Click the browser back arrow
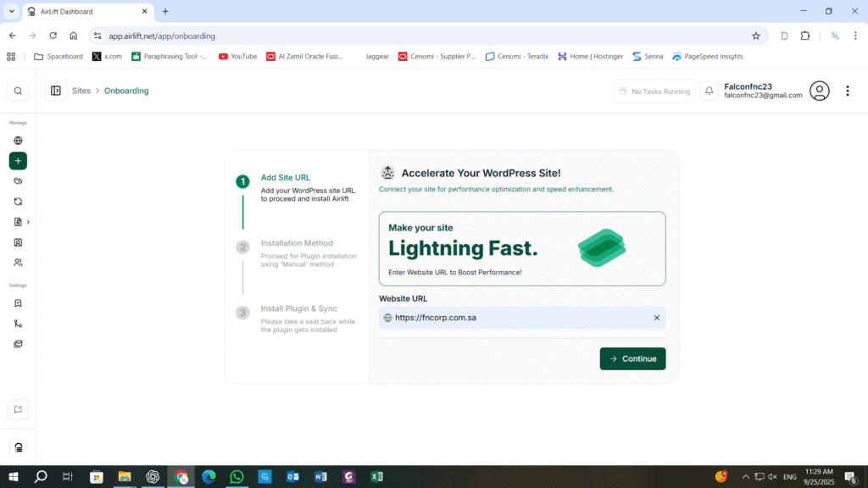The width and height of the screenshot is (868, 488). 12,36
